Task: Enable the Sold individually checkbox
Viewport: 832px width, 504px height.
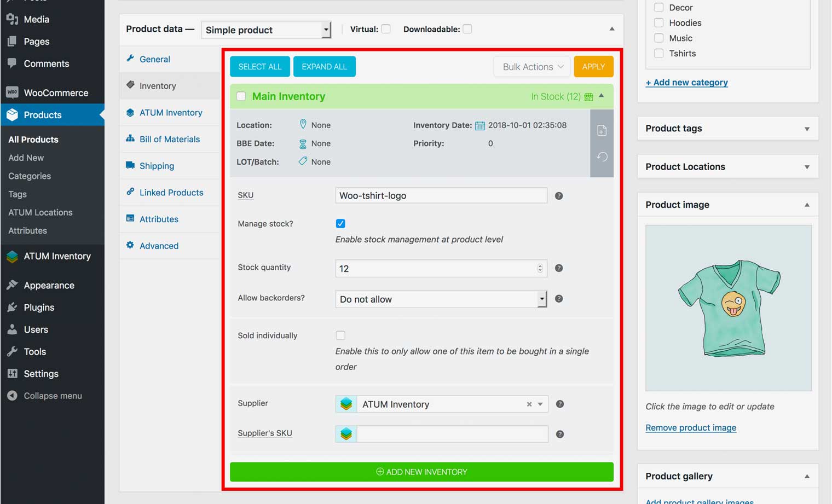Action: pos(340,335)
